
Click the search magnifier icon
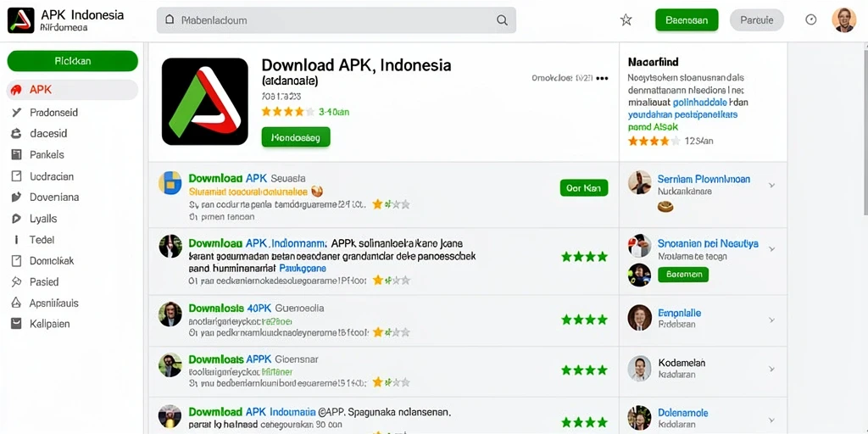pyautogui.click(x=502, y=20)
